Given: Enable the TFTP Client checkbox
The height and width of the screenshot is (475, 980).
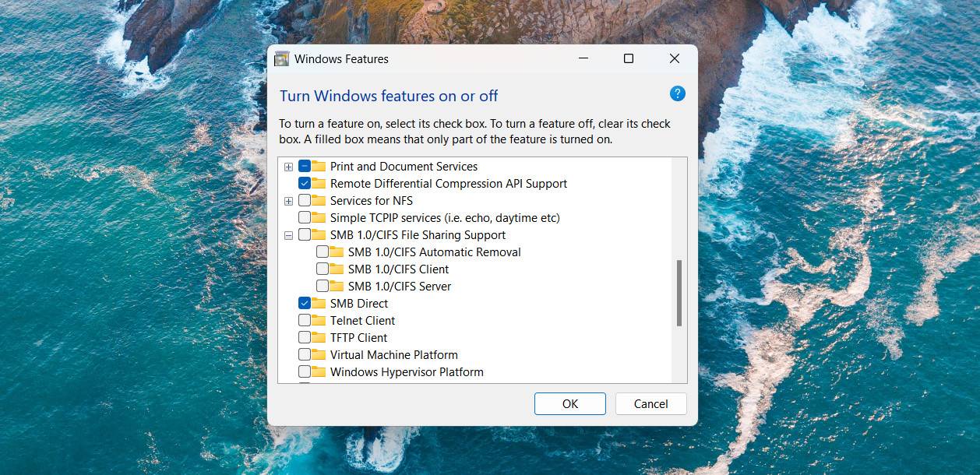Looking at the screenshot, I should click(x=305, y=337).
